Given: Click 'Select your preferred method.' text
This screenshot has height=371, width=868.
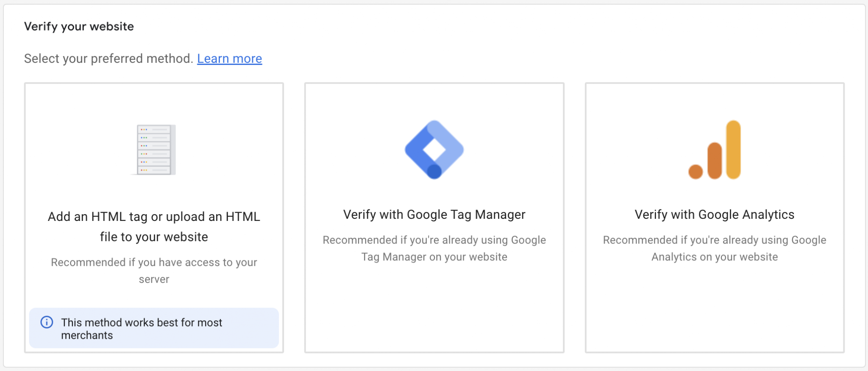Looking at the screenshot, I should point(108,59).
